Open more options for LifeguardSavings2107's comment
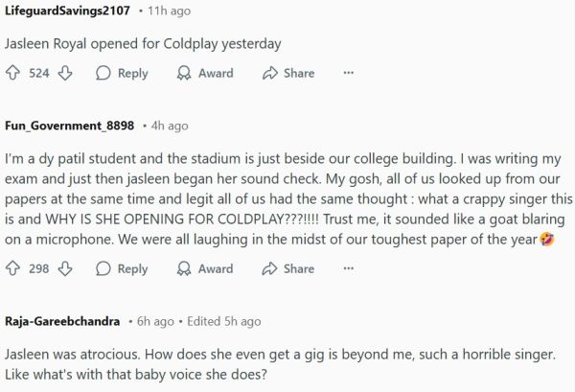 pos(349,73)
